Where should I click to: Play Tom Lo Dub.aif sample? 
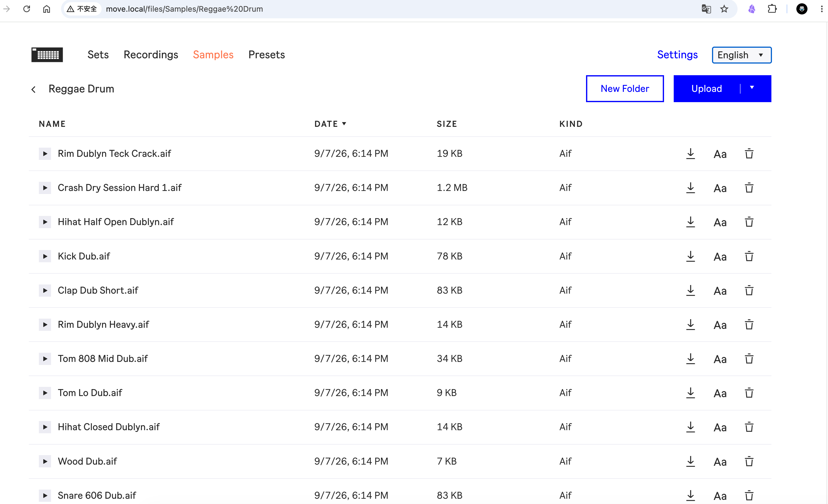click(x=45, y=393)
